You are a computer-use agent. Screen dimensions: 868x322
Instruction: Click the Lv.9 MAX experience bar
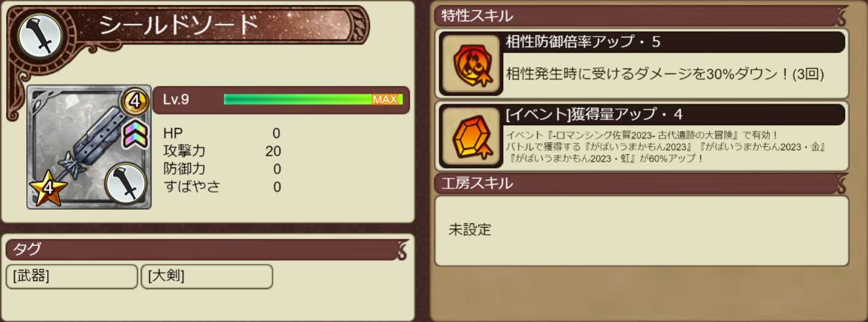[x=313, y=99]
